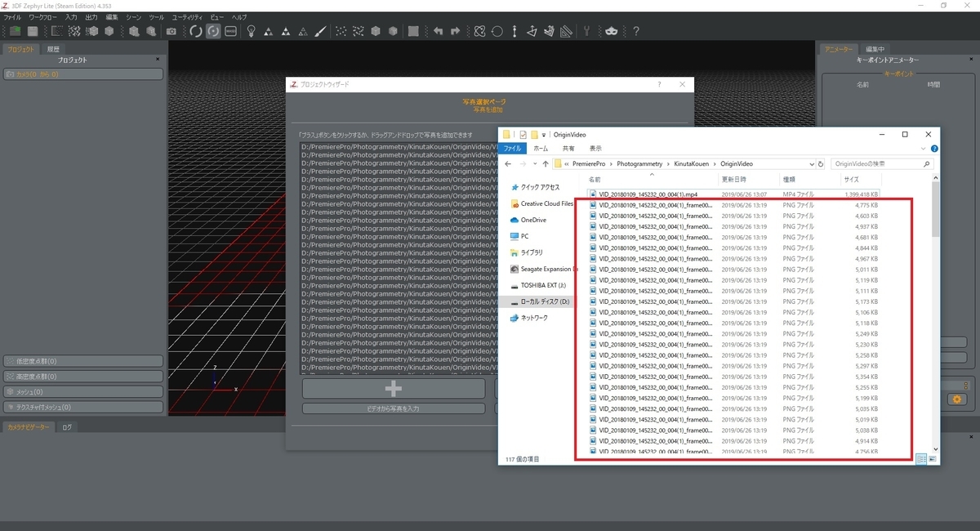Click the KinutaKouen breadcrumb segment

pos(692,163)
